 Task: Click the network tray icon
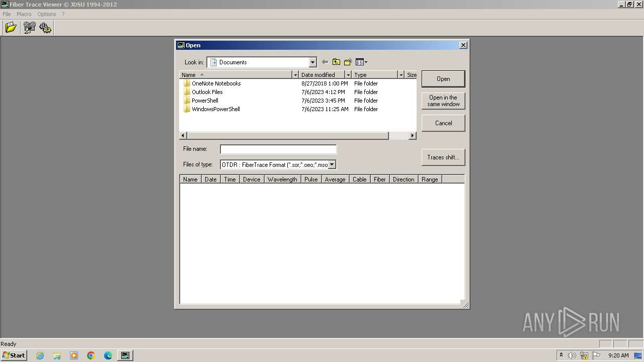[x=584, y=355]
